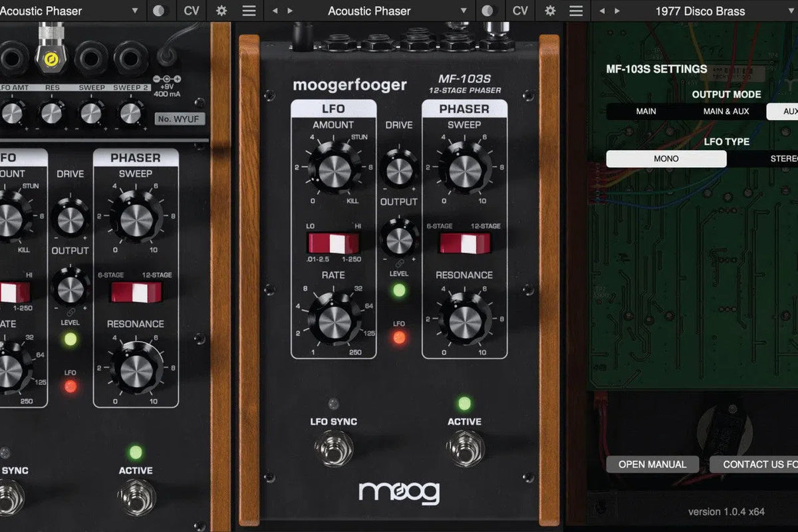Click the gear icon of the middle plugin header

coord(550,11)
